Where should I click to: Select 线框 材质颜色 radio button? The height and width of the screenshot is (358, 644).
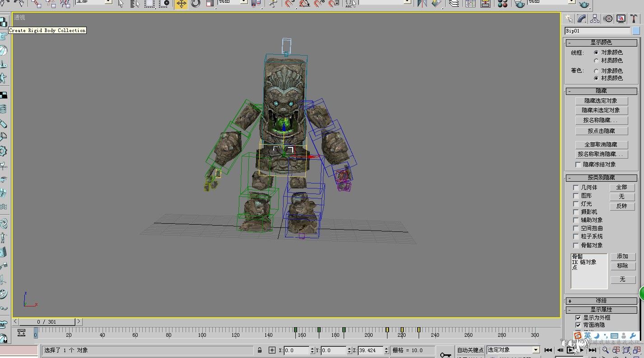[x=596, y=61]
